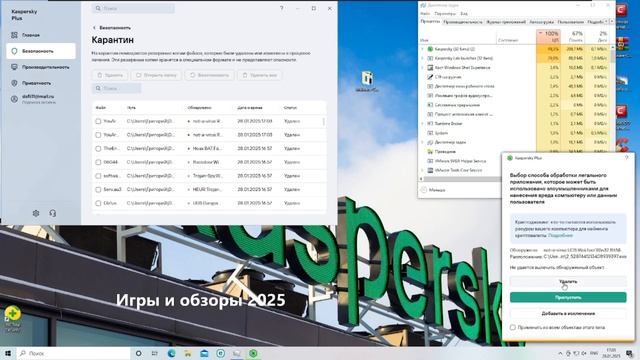Viewport: 640px width, 360px height.
Task: Open Файл menu in Task Manager
Action: pyautogui.click(x=425, y=13)
